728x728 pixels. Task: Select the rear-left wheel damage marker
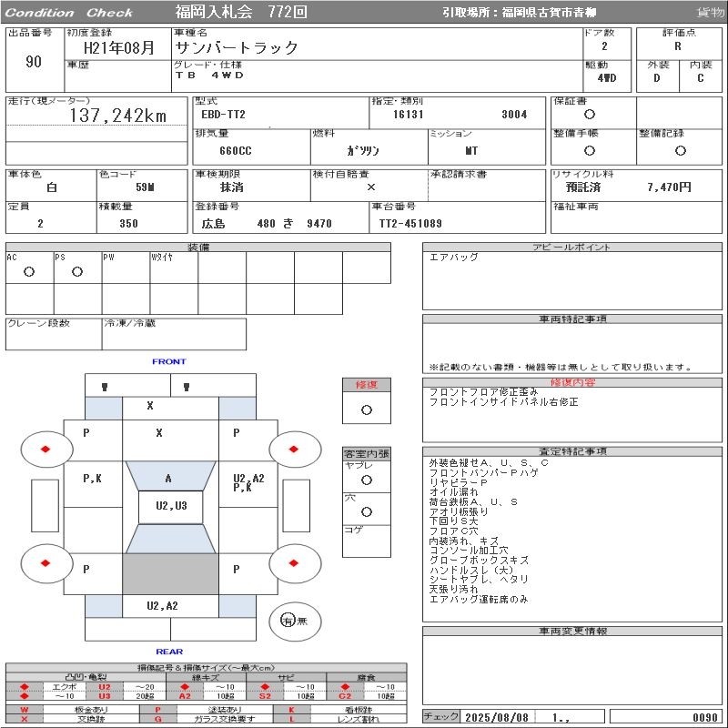coord(46,562)
